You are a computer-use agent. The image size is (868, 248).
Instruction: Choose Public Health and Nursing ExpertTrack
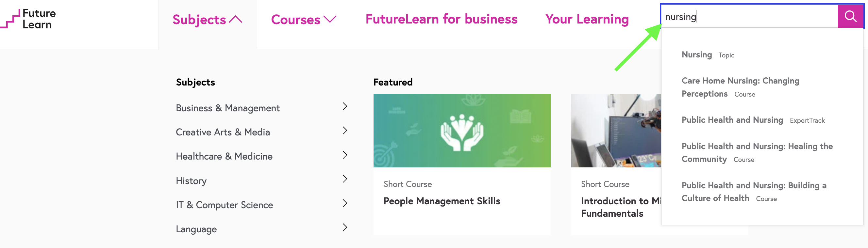[x=732, y=120]
